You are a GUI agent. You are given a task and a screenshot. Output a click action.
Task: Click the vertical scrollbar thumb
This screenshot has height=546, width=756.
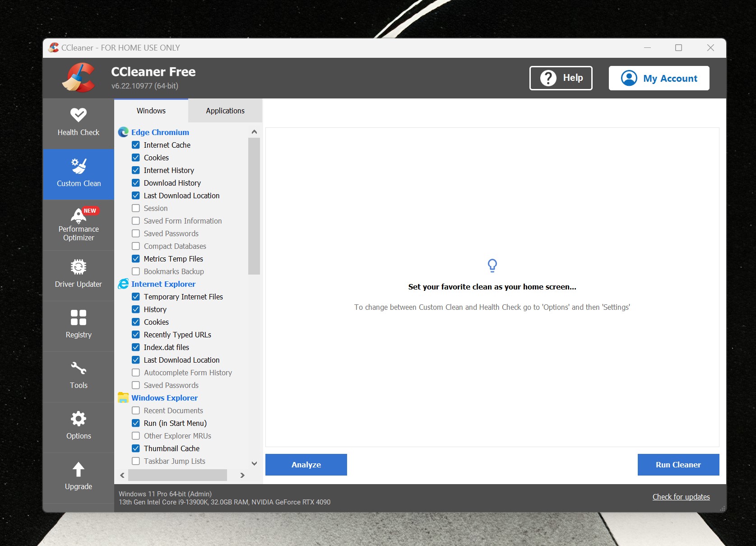[x=254, y=206]
